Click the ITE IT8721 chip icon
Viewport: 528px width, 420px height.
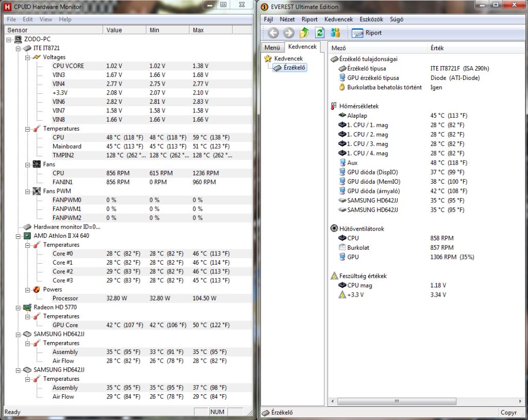27,48
